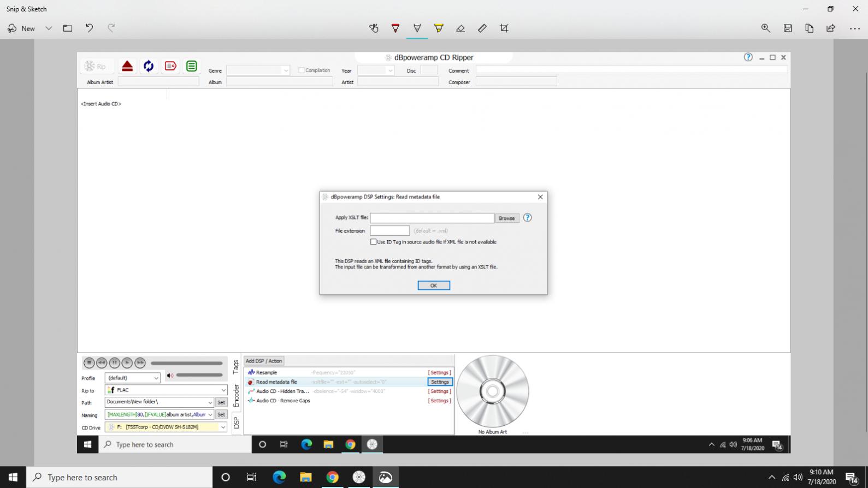Screen dimensions: 868x488
Task: Select the Pencil tool
Action: coord(417,28)
